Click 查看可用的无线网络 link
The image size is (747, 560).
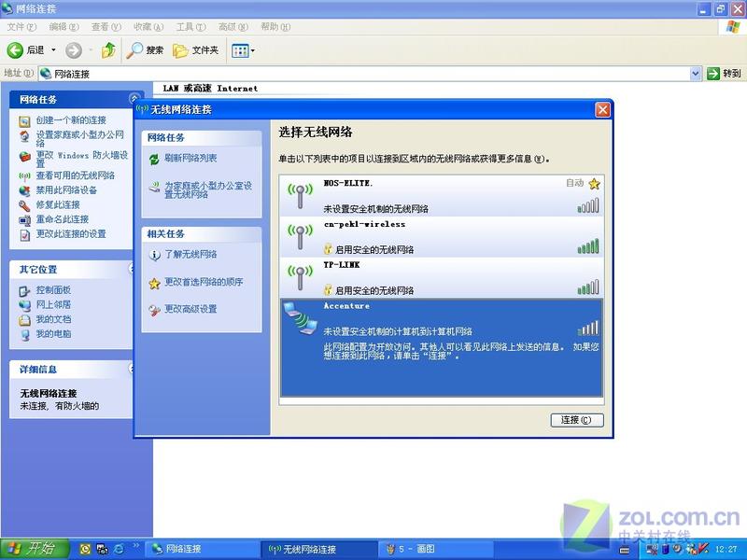pyautogui.click(x=76, y=175)
